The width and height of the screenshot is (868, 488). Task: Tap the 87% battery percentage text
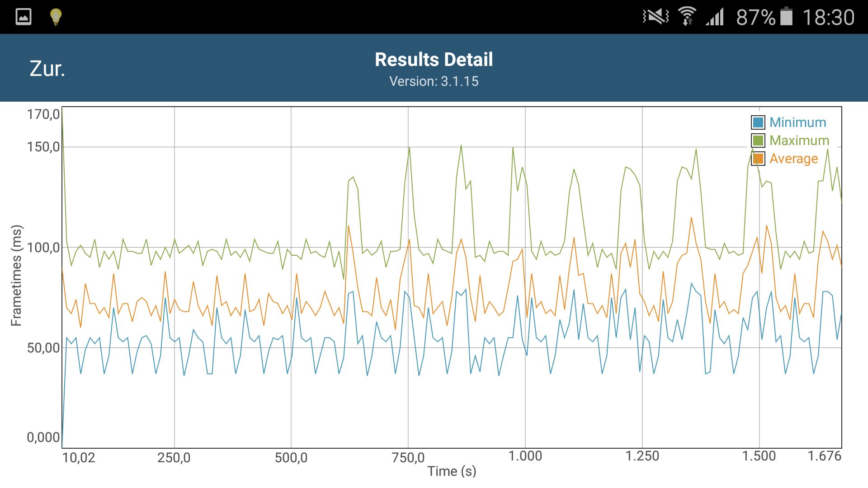click(755, 17)
